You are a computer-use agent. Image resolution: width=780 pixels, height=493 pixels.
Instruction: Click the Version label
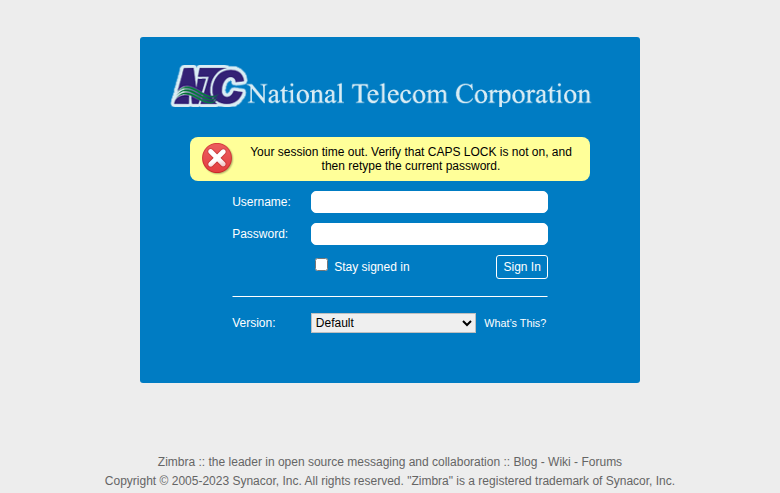tap(254, 323)
